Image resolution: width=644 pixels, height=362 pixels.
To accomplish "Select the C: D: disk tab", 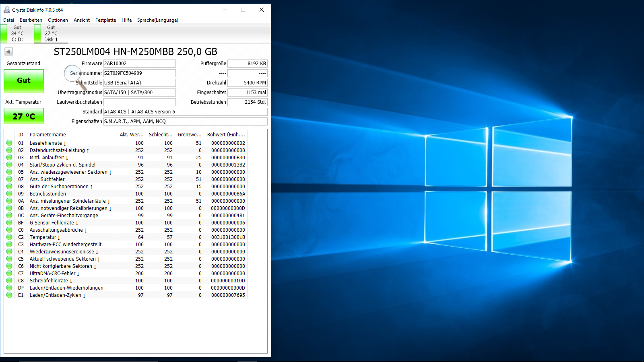I will tap(17, 33).
